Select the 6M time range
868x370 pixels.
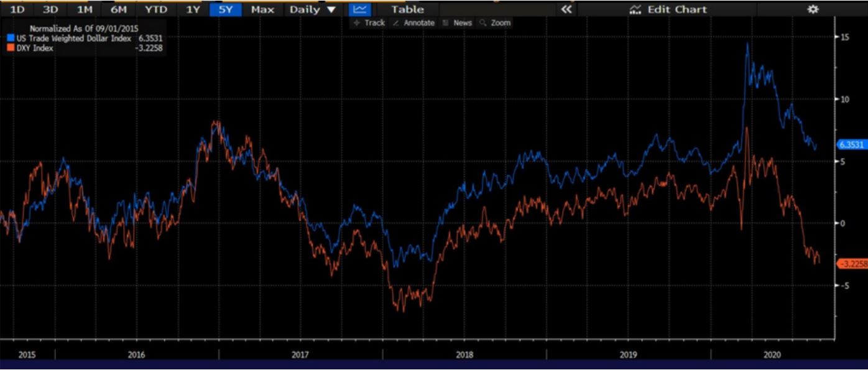pyautogui.click(x=118, y=9)
